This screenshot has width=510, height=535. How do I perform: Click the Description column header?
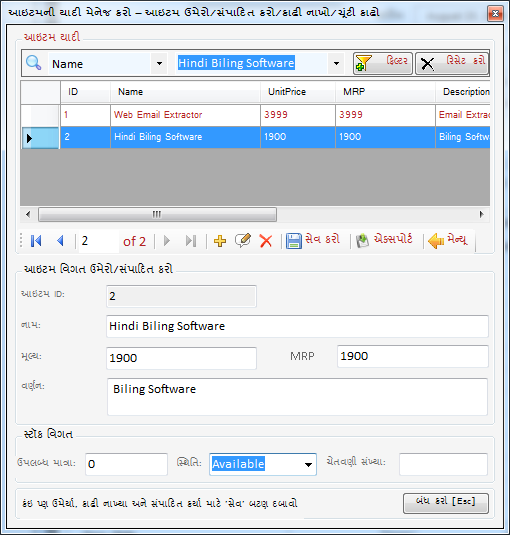463,92
